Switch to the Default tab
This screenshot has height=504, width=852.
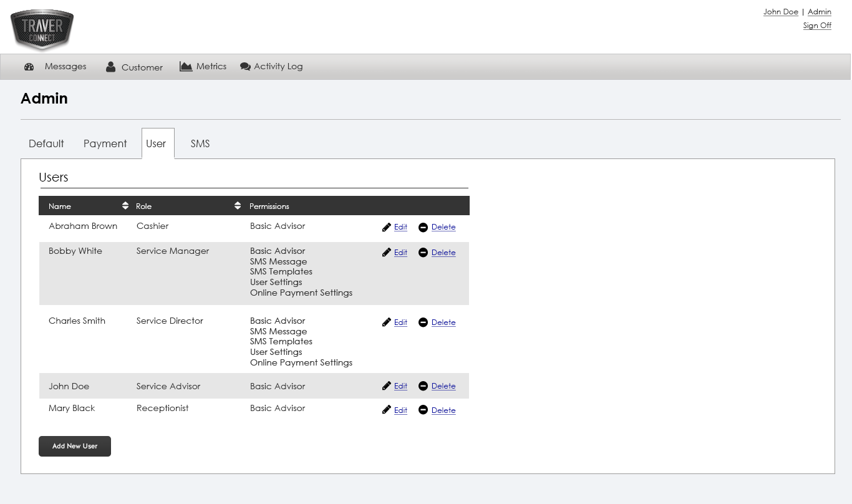pos(46,143)
